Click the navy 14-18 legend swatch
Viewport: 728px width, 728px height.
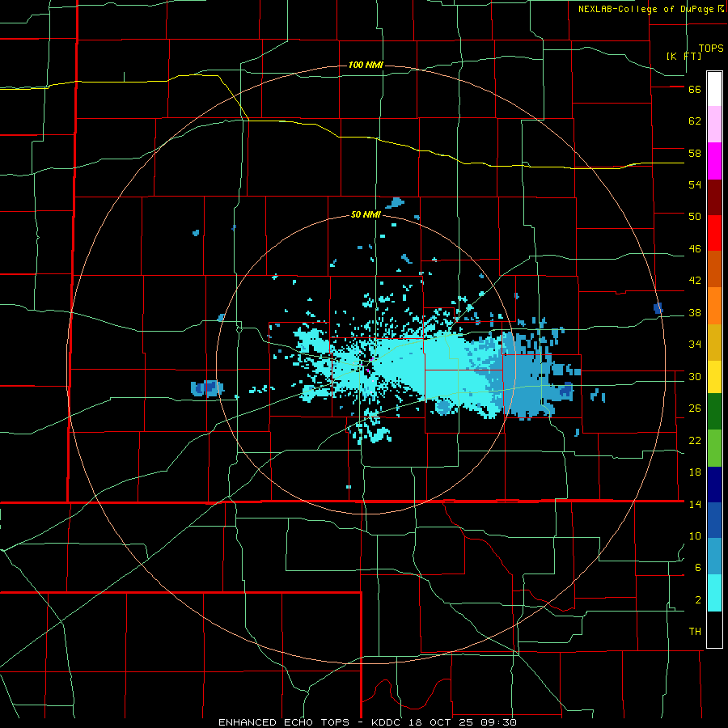[x=714, y=485]
